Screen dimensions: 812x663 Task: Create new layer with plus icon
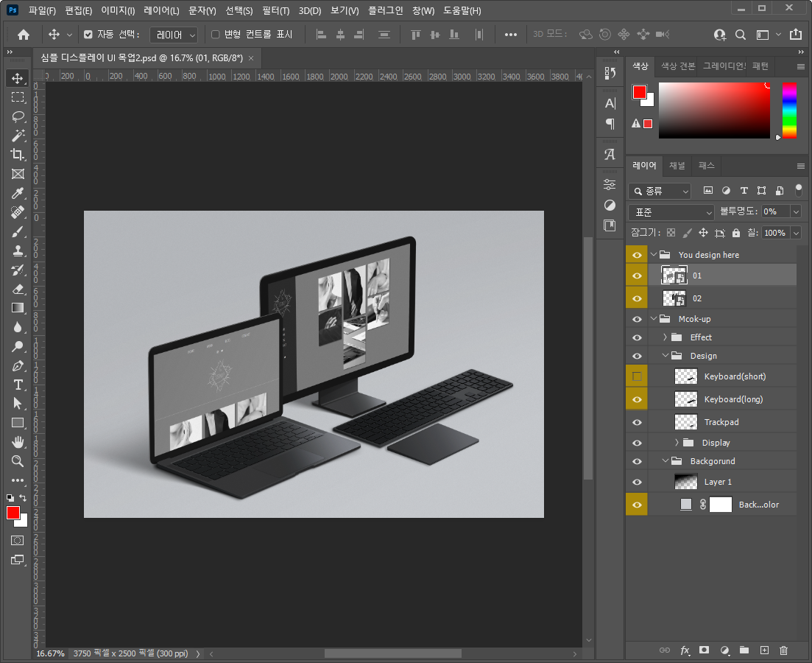[x=764, y=650]
